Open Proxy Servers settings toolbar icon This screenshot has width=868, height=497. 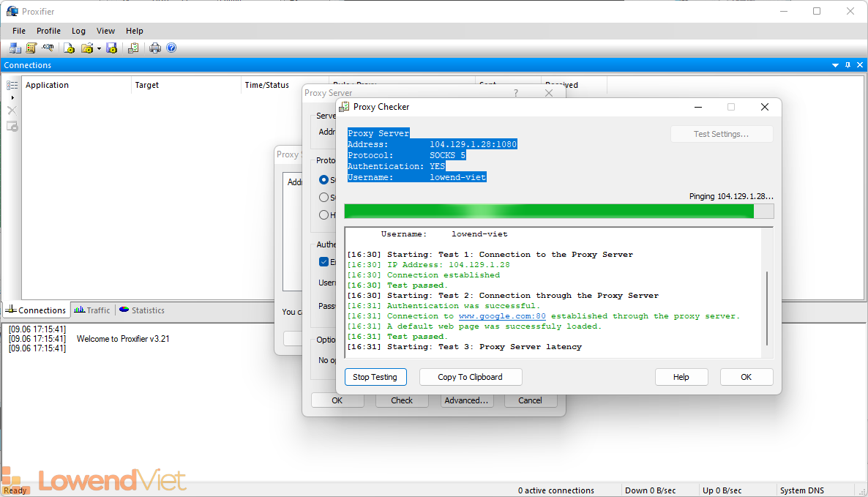[15, 48]
